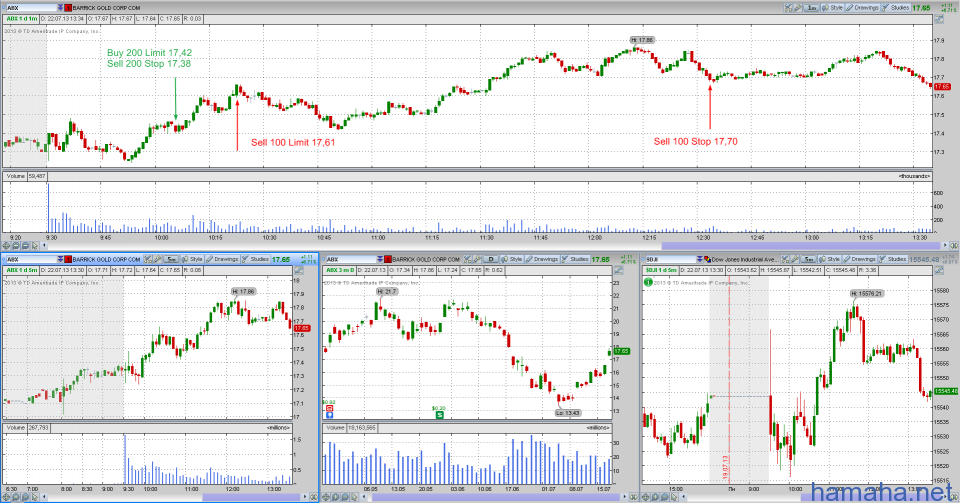The height and width of the screenshot is (503, 960).
Task: Open Style menu in bottom-left ABX chart
Action: 192,259
